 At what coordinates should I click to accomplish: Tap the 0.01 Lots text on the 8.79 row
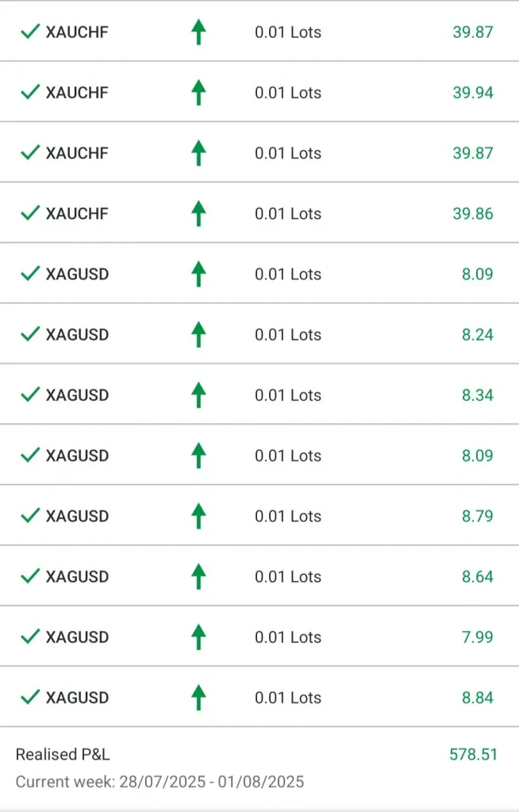[x=288, y=516]
